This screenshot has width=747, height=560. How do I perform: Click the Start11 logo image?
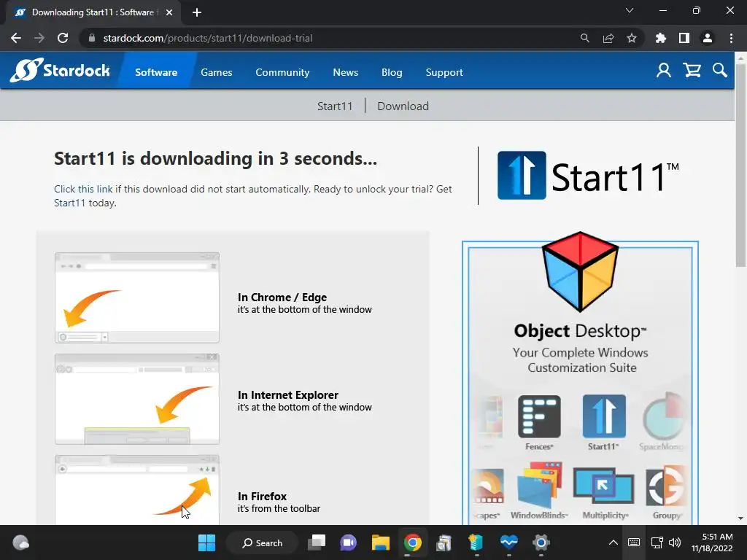(x=588, y=176)
